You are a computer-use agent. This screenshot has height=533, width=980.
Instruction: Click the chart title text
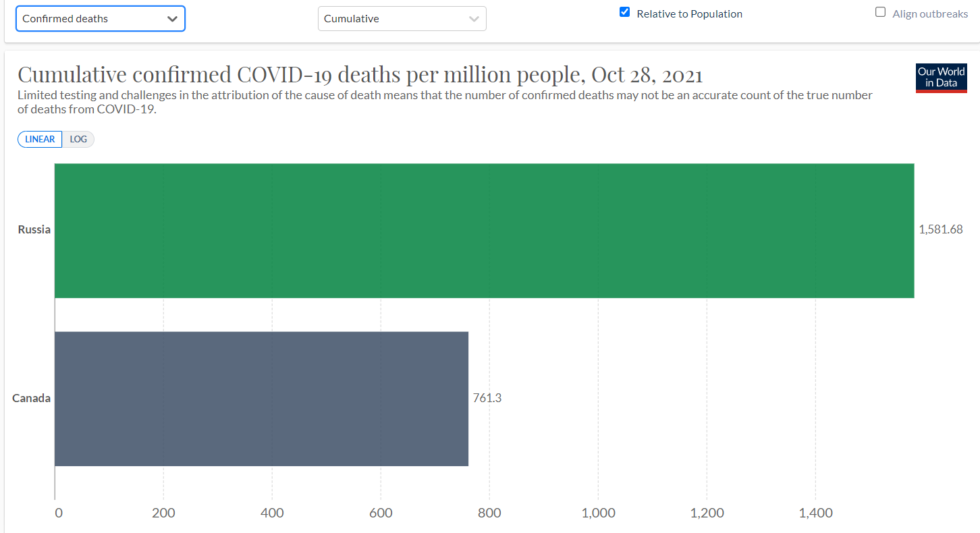[x=360, y=75]
